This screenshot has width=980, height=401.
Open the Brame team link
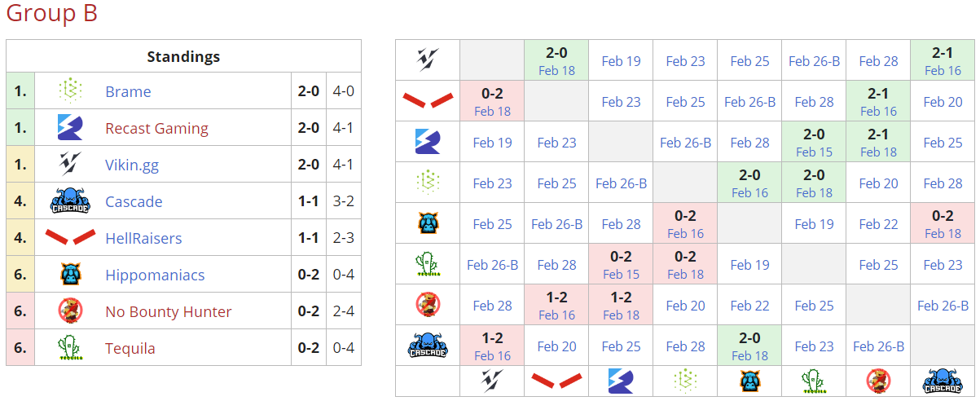[128, 91]
